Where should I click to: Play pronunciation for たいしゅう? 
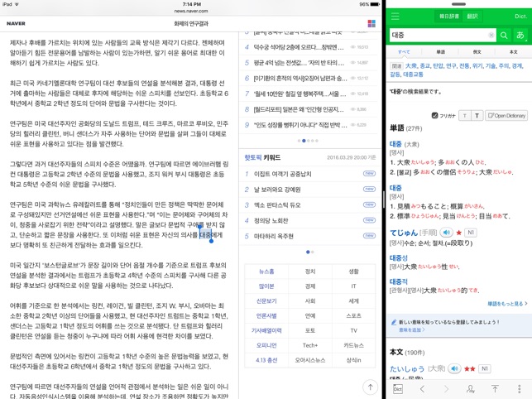tap(455, 368)
